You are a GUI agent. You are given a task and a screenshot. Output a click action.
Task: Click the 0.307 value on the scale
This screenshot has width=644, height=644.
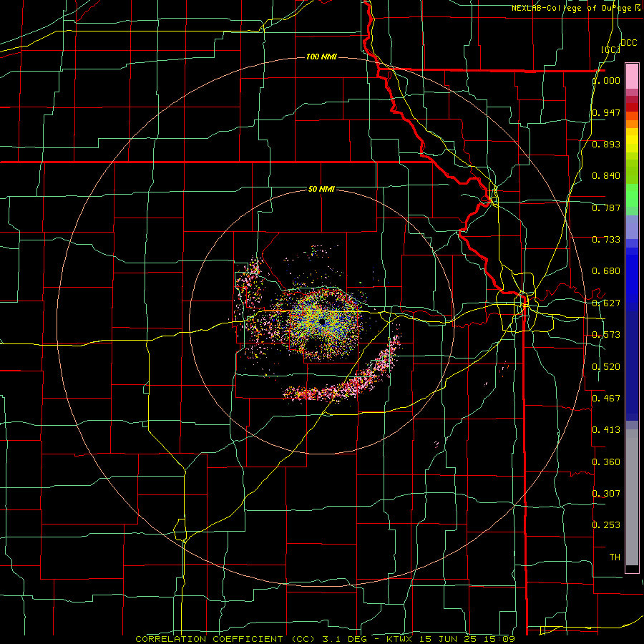[606, 493]
